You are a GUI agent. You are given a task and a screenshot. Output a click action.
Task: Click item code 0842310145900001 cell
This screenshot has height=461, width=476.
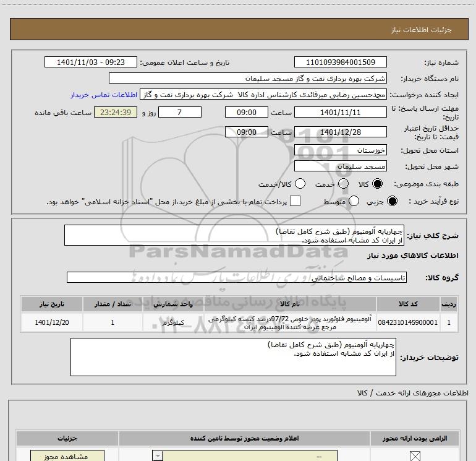click(408, 322)
